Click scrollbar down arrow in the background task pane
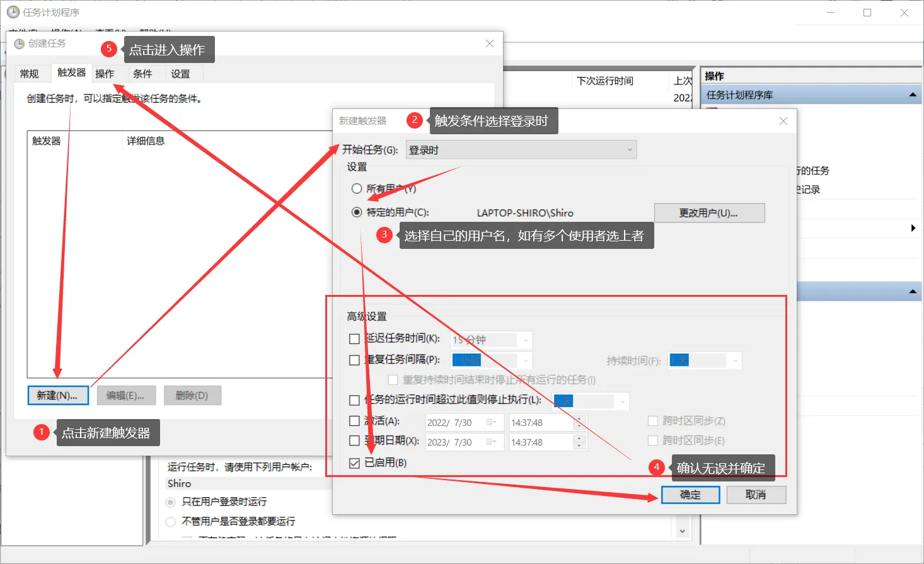924x564 pixels. [x=682, y=531]
